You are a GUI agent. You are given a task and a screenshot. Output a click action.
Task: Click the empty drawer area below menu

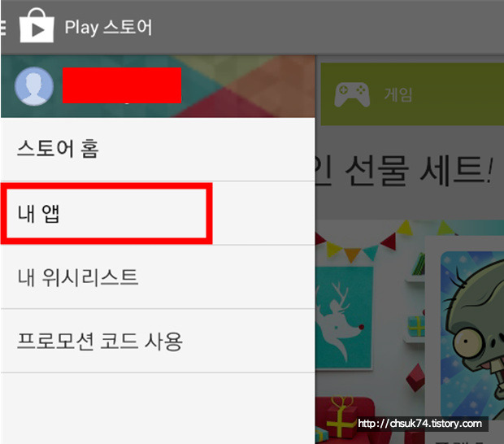click(158, 408)
